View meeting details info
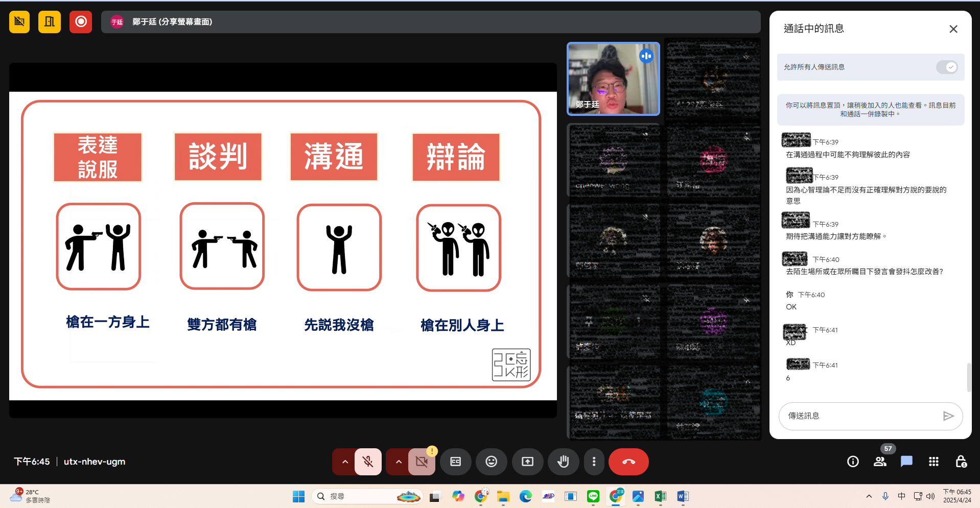The width and height of the screenshot is (980, 508). point(852,462)
